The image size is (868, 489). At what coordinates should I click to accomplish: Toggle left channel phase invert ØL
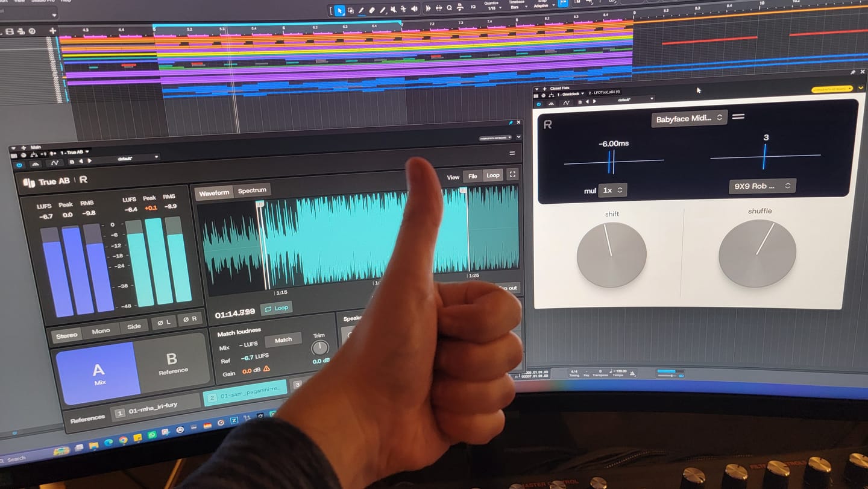click(x=165, y=322)
